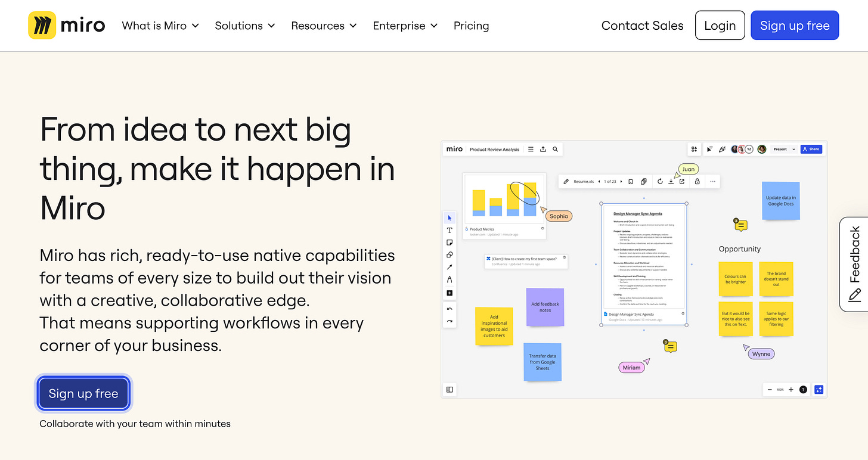The image size is (868, 460).
Task: Click the blue Share button on board
Action: (x=811, y=149)
